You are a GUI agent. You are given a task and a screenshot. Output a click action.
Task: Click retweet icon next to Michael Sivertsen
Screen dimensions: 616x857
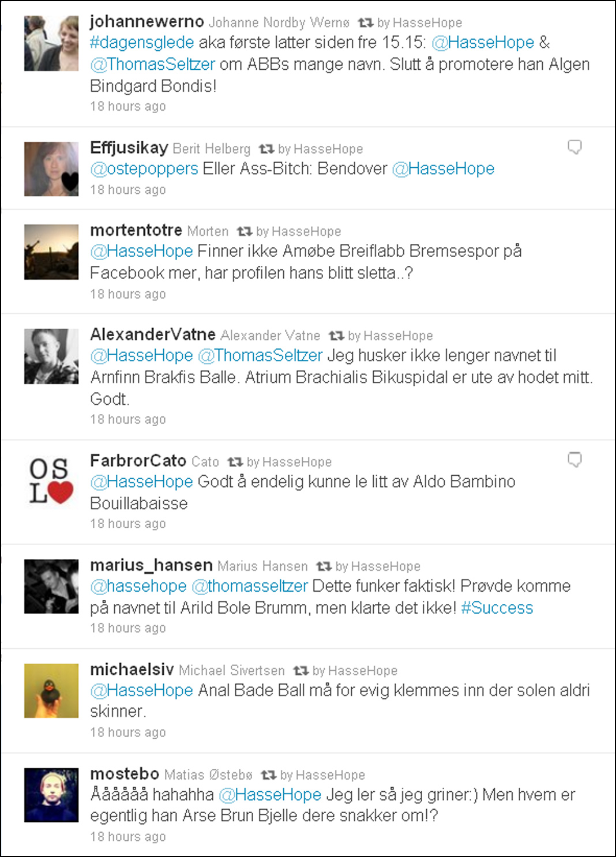click(x=301, y=671)
